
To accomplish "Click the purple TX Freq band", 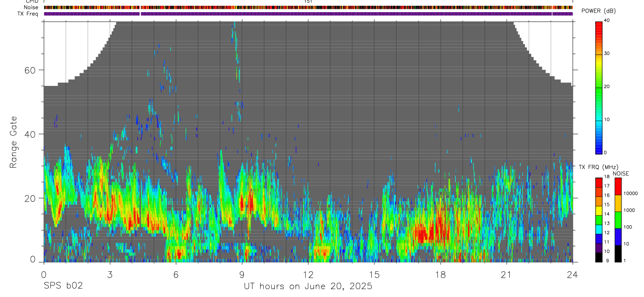I will 308,14.
